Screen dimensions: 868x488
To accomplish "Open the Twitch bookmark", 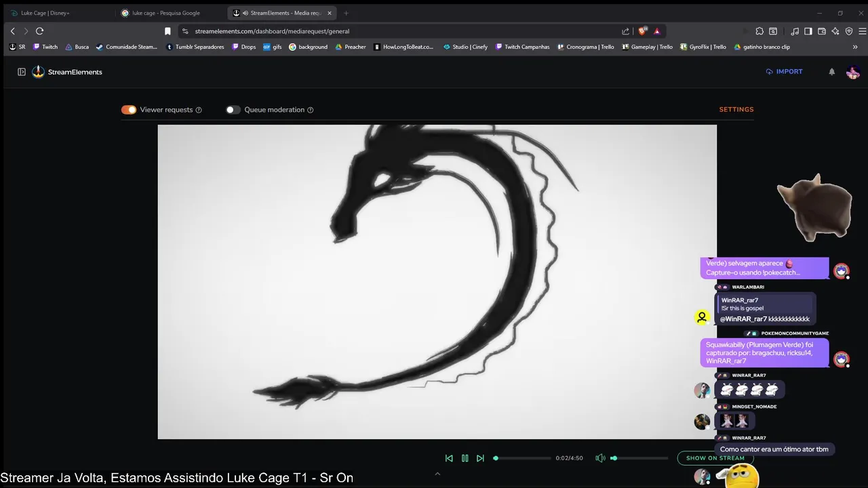I will point(45,47).
